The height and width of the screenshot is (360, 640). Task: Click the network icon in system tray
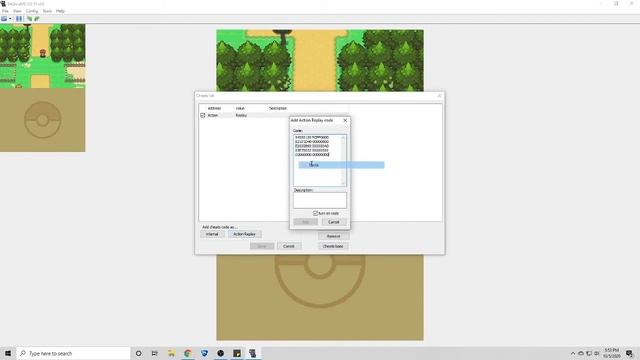pyautogui.click(x=589, y=353)
